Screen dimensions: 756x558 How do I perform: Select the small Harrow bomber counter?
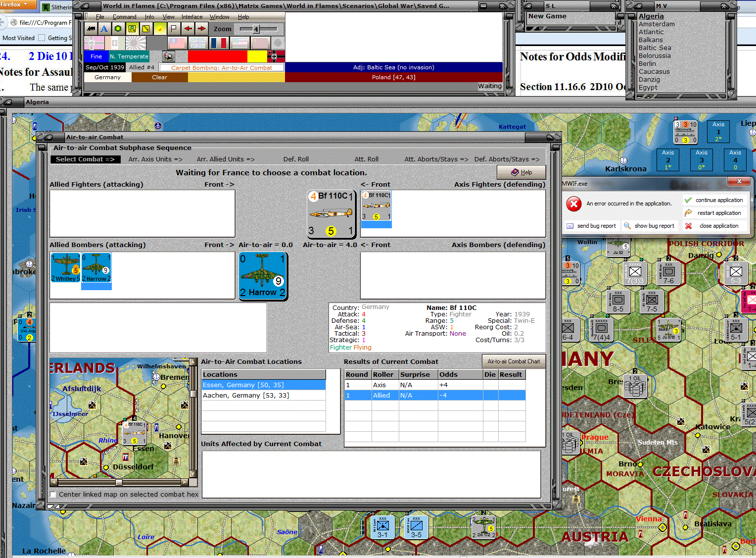coord(96,268)
